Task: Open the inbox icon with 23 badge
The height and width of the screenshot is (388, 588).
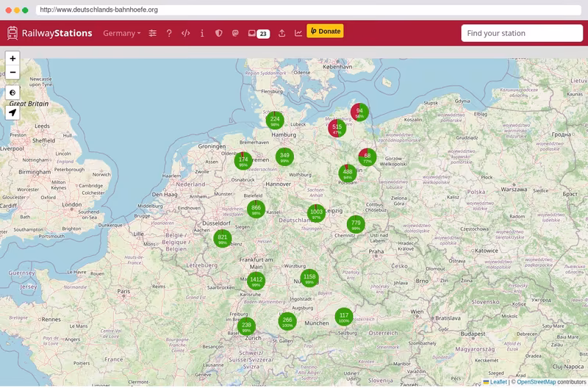Action: [259, 33]
